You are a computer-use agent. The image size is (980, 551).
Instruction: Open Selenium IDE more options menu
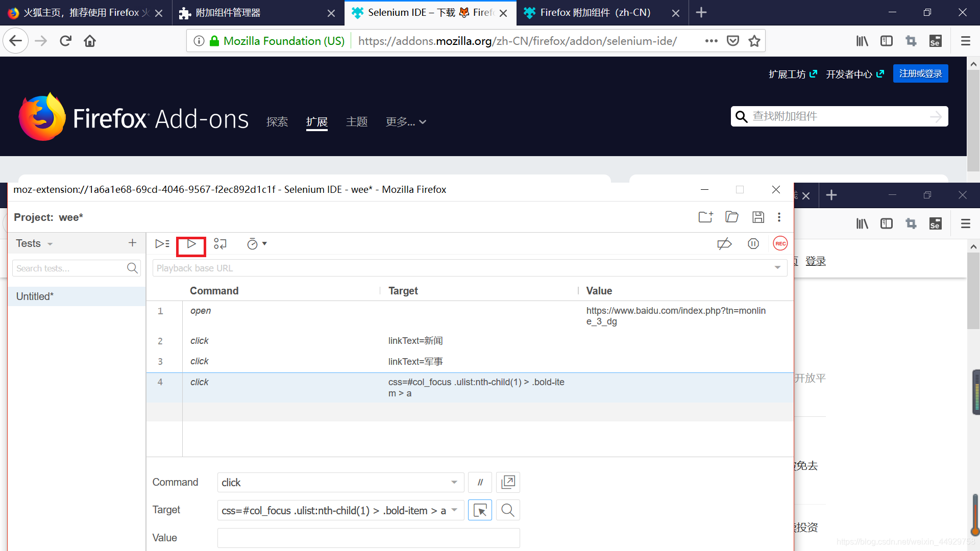[x=779, y=217]
